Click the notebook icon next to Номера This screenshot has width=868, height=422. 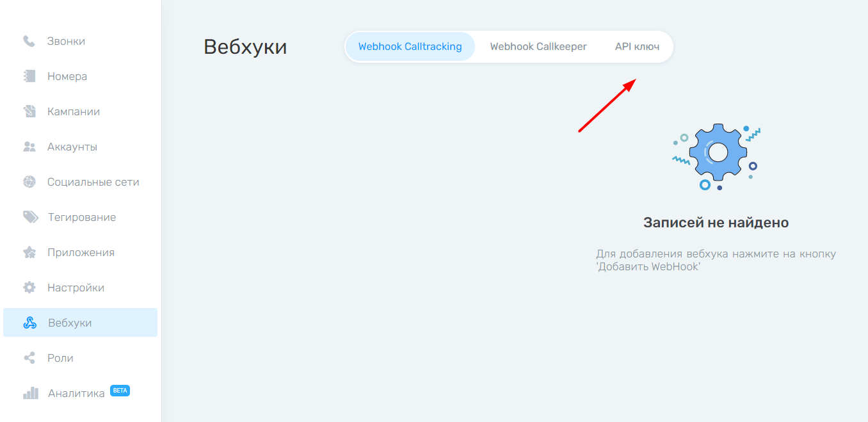pos(29,76)
